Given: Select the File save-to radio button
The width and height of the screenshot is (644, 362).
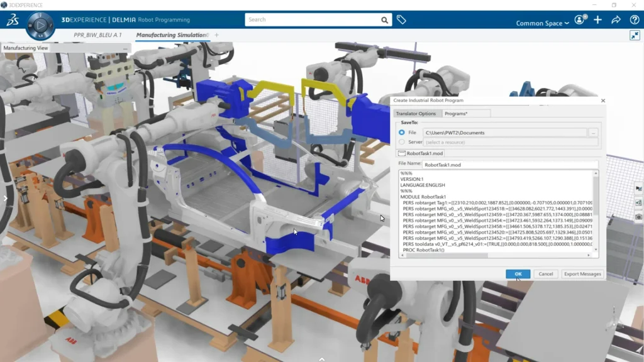Looking at the screenshot, I should [402, 133].
